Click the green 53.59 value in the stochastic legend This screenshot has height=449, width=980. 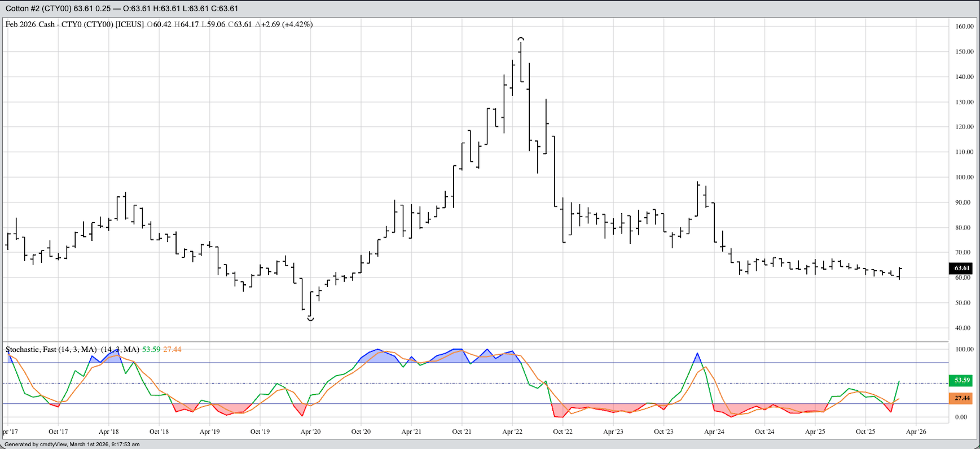pos(151,350)
